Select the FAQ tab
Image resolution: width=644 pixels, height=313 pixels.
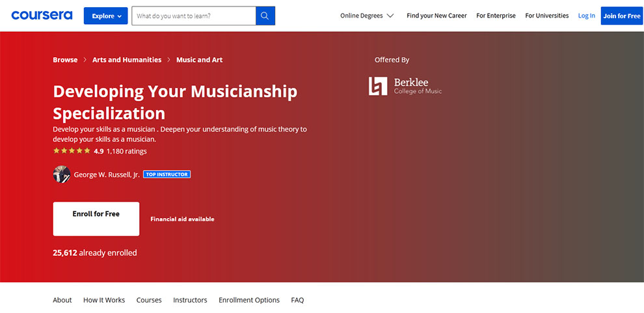point(297,300)
